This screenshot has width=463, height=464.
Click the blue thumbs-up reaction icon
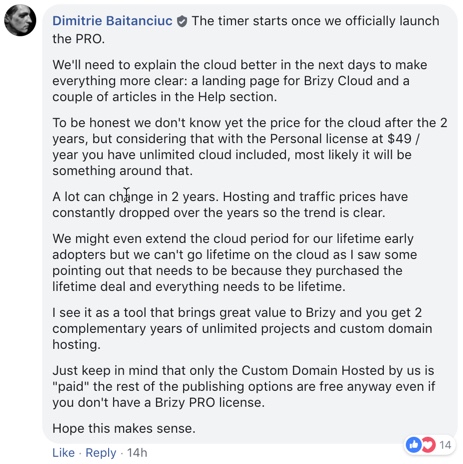click(414, 445)
